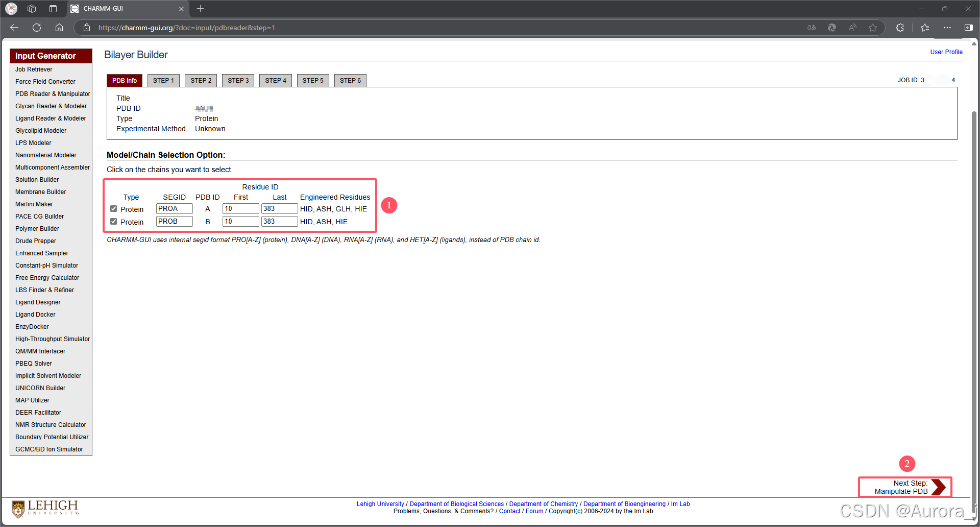This screenshot has height=527, width=980.
Task: Uncheck the PROA protein chain checkbox
Action: pos(113,209)
